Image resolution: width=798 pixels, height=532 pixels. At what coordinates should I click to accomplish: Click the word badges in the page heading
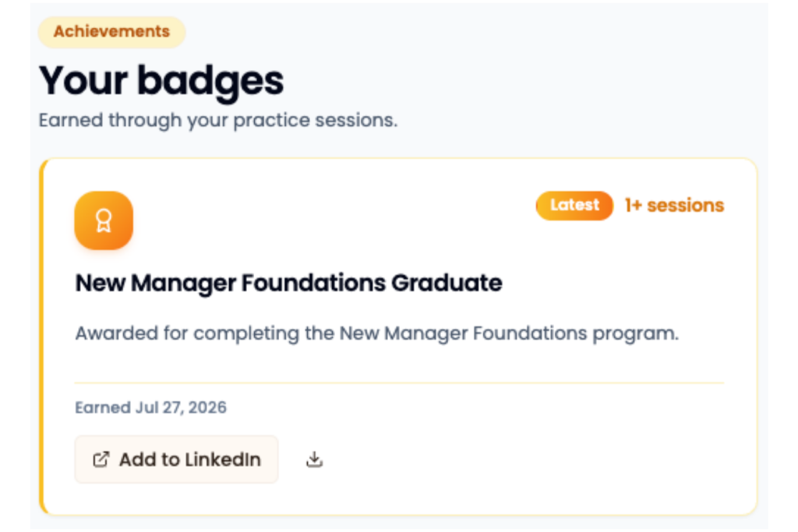click(210, 81)
